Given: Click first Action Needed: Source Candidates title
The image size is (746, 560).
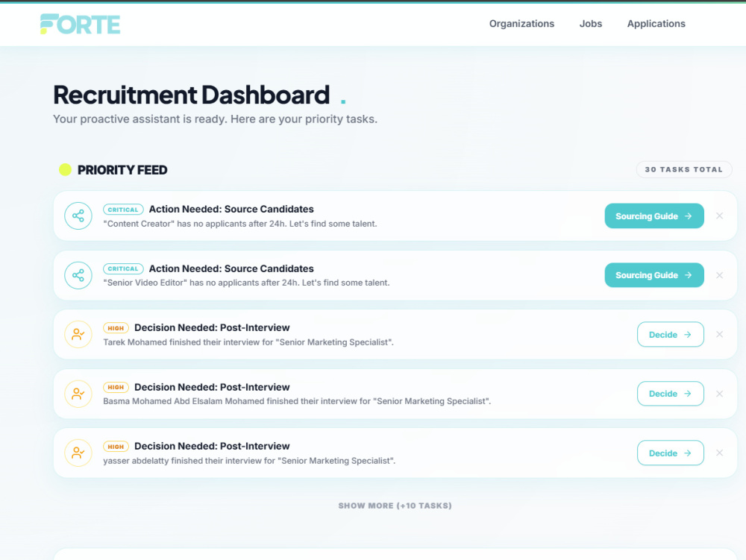Looking at the screenshot, I should click(x=231, y=210).
